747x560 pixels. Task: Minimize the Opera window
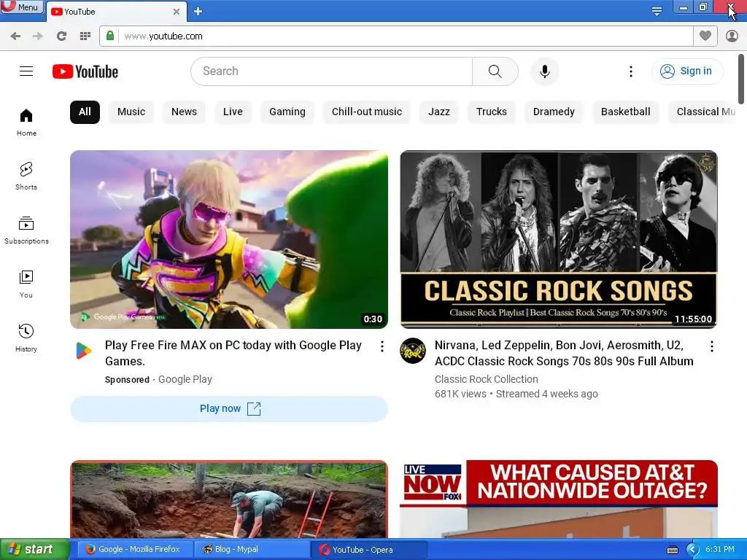tap(683, 7)
